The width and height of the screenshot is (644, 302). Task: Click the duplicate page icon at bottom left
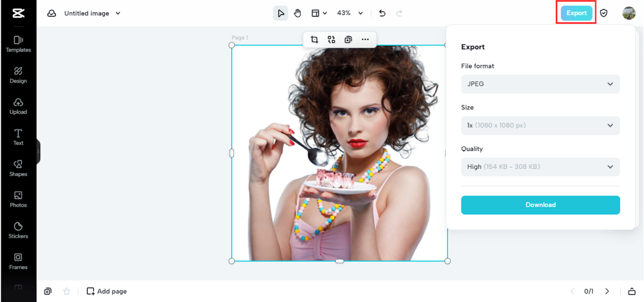coord(48,291)
